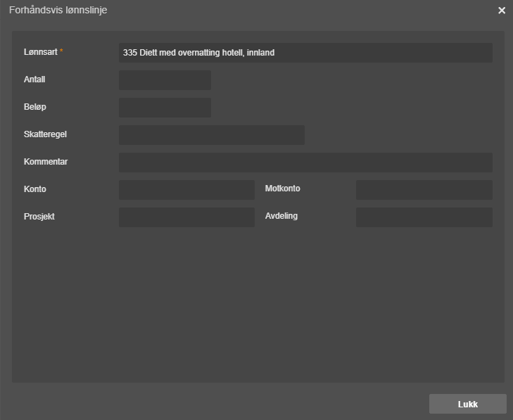This screenshot has width=513, height=420.
Task: Click the Konto label
Action: tap(35, 189)
